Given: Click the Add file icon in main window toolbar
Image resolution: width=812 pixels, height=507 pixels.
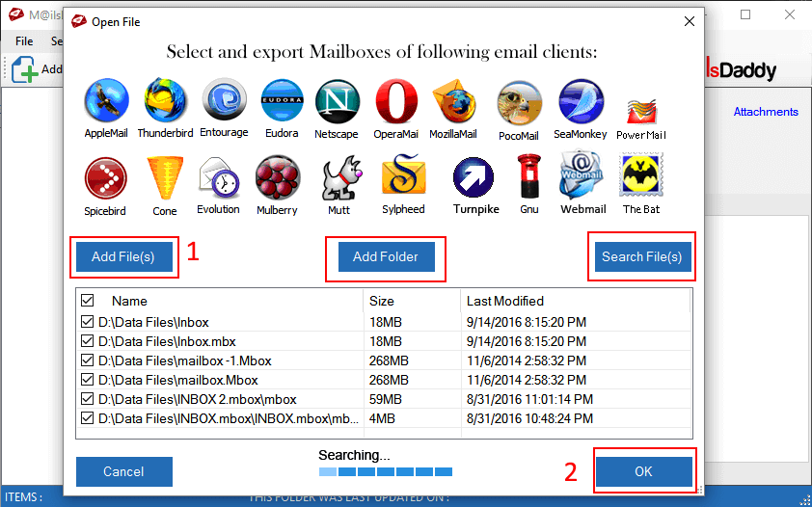Looking at the screenshot, I should [x=24, y=69].
